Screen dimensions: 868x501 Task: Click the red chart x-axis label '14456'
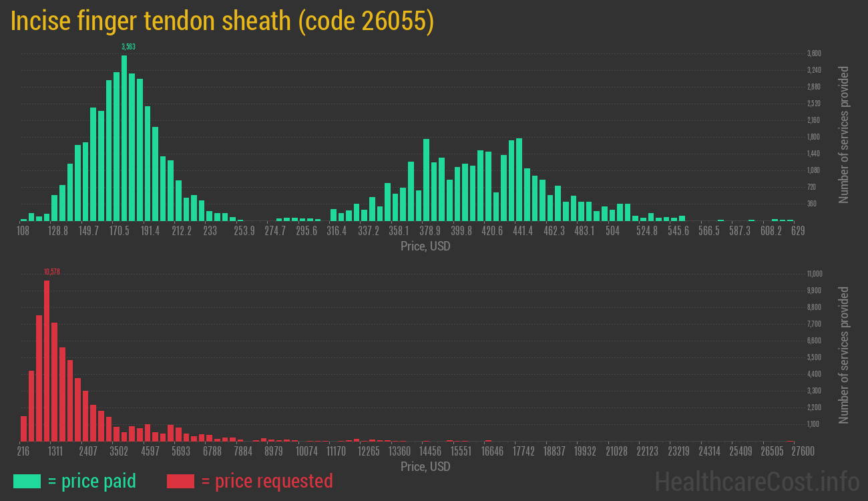(431, 452)
